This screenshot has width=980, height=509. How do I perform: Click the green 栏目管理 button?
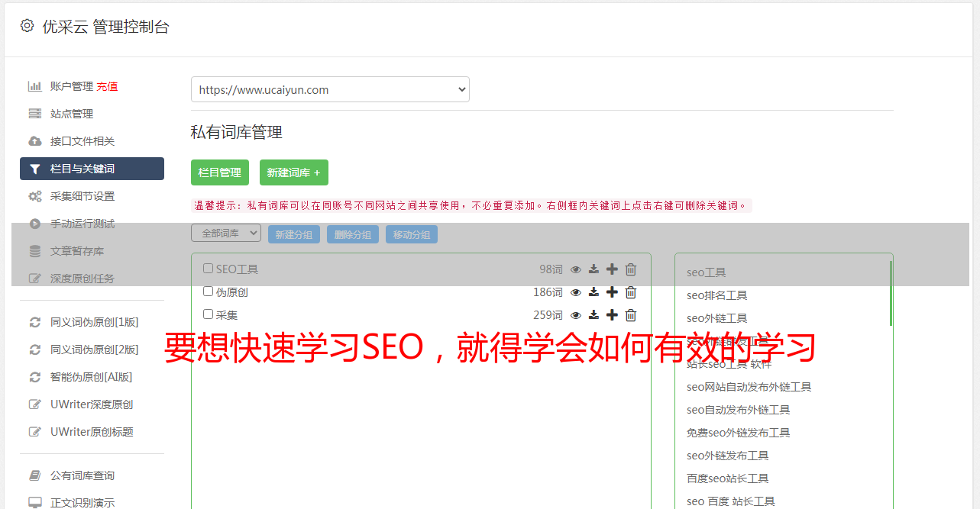220,172
